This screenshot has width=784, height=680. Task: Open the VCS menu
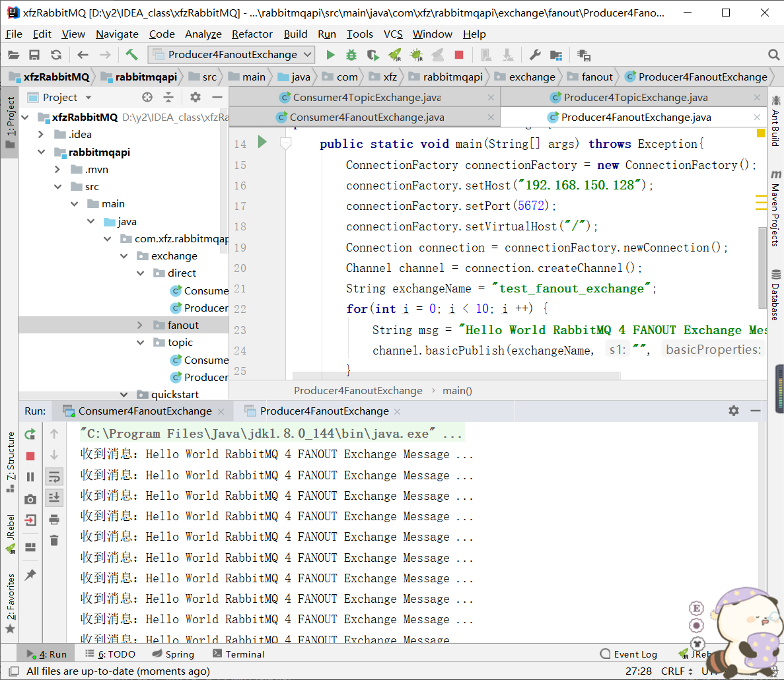click(393, 34)
